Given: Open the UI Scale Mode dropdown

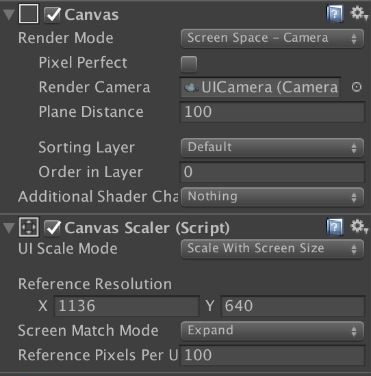Looking at the screenshot, I should 272,249.
